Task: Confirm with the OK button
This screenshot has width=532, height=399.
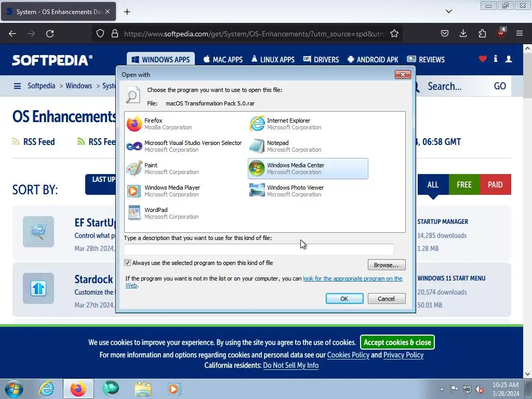Action: click(x=344, y=299)
